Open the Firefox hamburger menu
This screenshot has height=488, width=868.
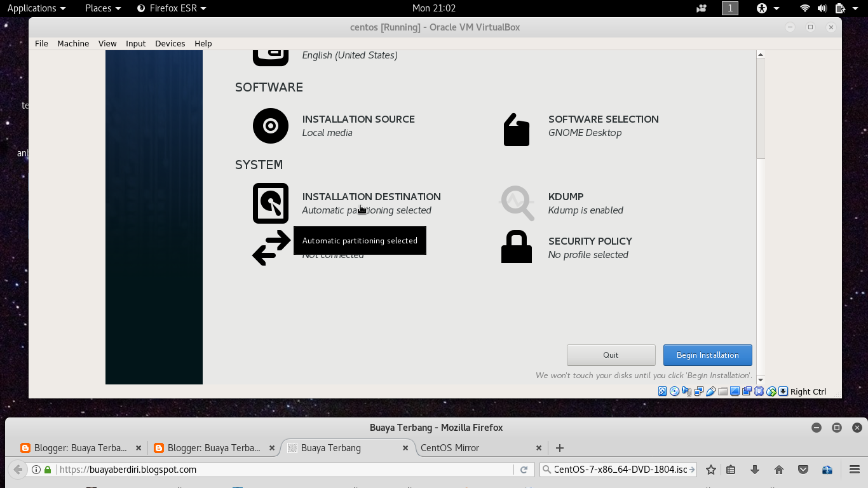pyautogui.click(x=855, y=470)
